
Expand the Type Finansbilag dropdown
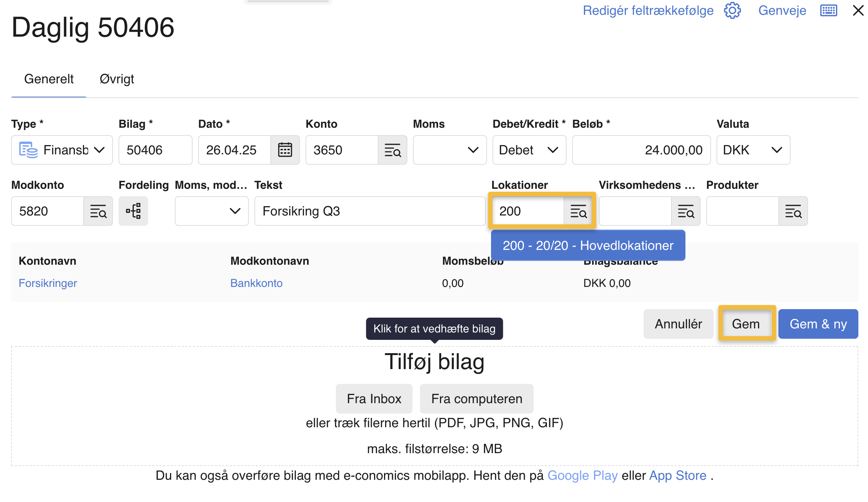(62, 150)
